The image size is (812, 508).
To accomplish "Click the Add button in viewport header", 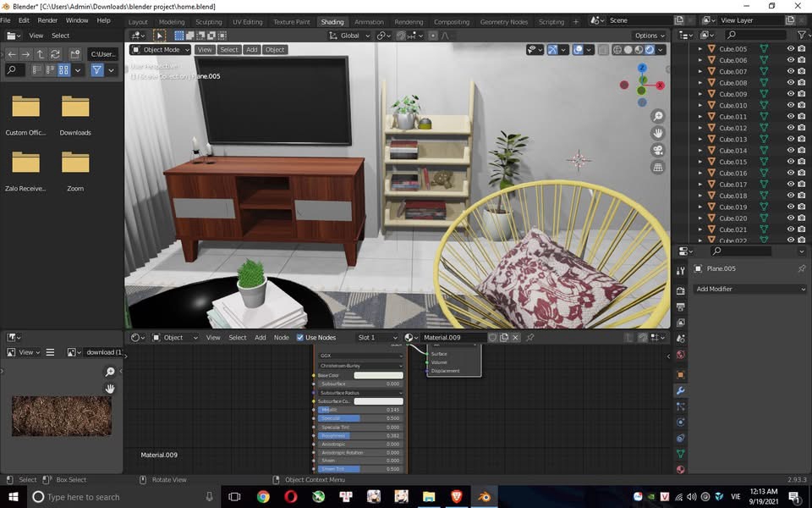I will 251,50.
